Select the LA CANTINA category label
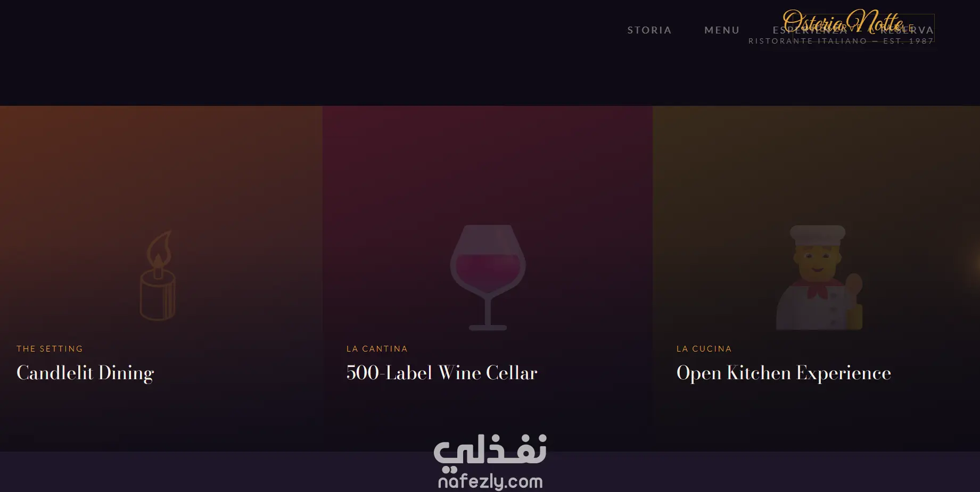 [x=377, y=349]
